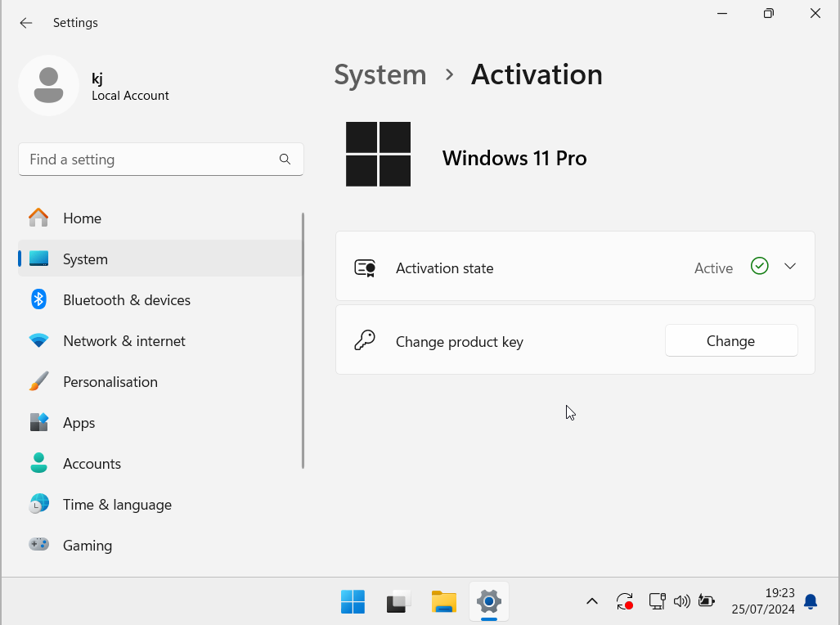
Task: Click System in the breadcrumb
Action: tap(380, 74)
